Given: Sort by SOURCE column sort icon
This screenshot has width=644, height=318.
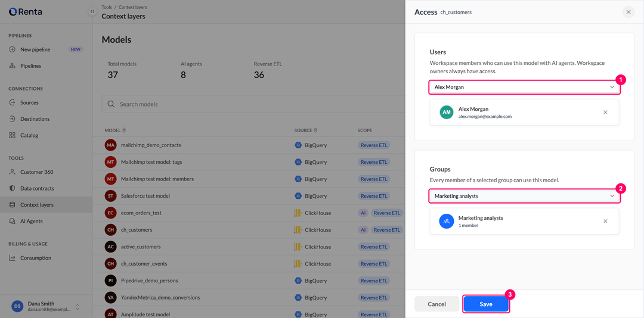Looking at the screenshot, I should pyautogui.click(x=315, y=130).
